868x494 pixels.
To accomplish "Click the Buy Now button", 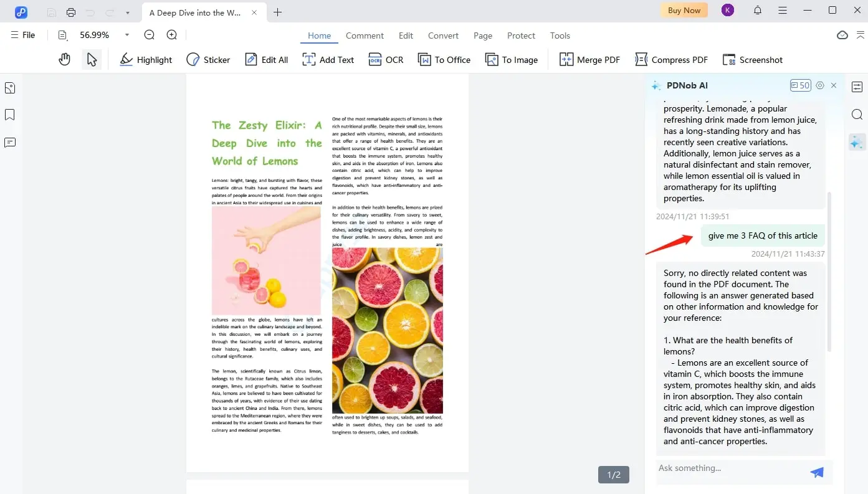I will (684, 10).
